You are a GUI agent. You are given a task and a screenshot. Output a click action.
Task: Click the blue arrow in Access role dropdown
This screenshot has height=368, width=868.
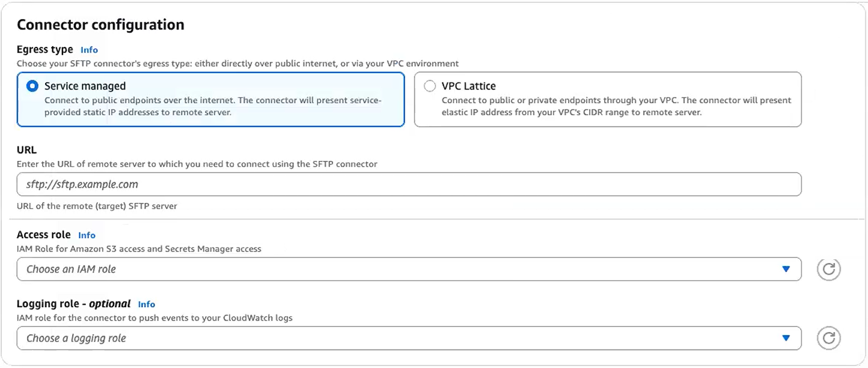(785, 269)
